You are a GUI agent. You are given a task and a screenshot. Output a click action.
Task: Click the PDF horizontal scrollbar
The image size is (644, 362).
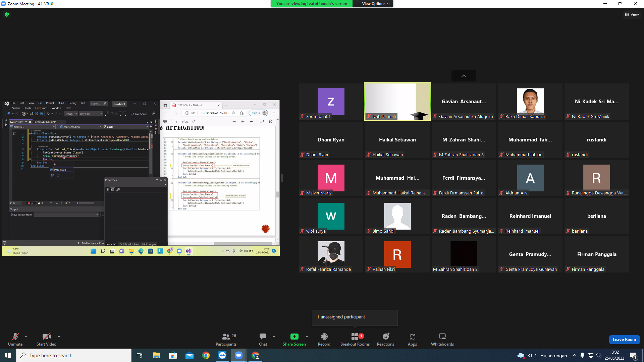click(x=243, y=244)
